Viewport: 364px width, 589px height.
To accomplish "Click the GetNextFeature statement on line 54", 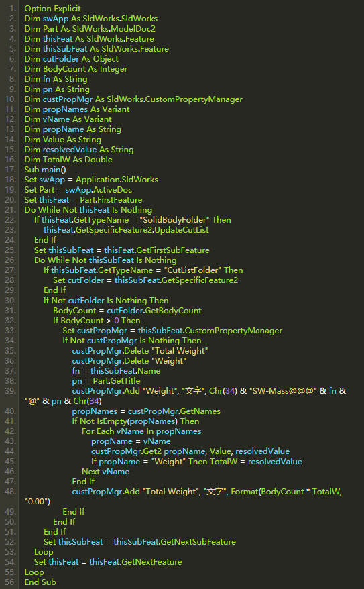I will [108, 562].
